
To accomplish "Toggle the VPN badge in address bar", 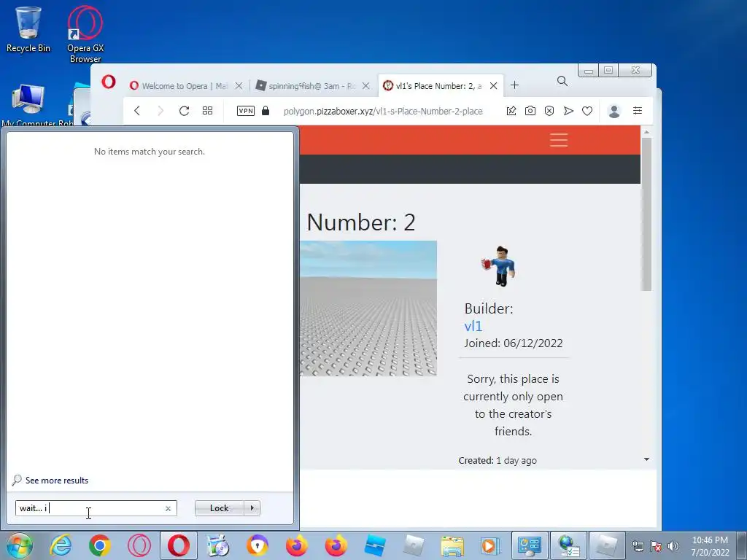I will point(246,111).
